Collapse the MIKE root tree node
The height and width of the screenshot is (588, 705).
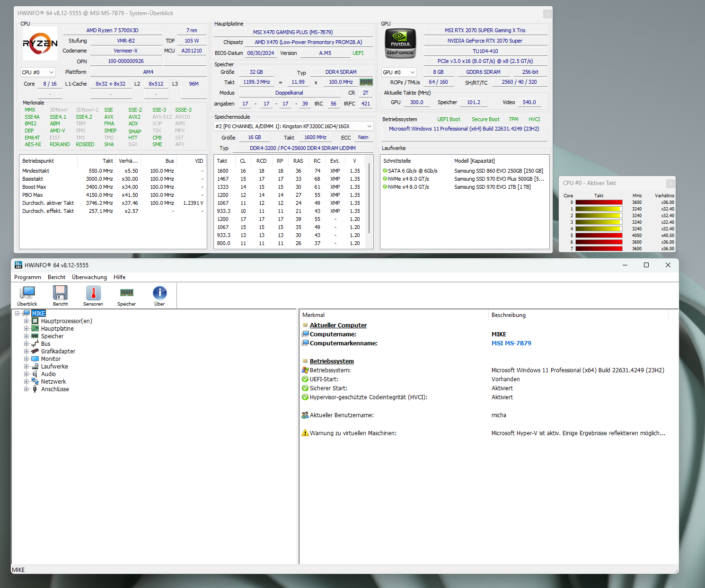(18, 314)
